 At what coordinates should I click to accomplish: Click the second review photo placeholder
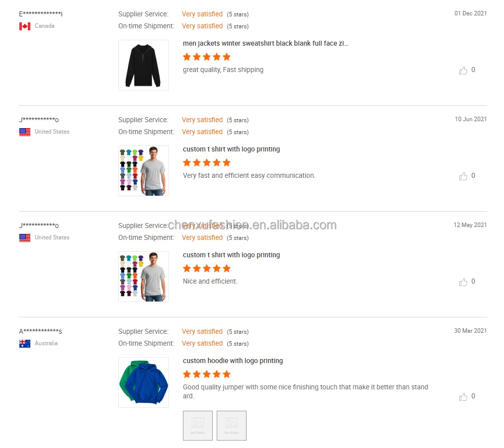[232, 426]
